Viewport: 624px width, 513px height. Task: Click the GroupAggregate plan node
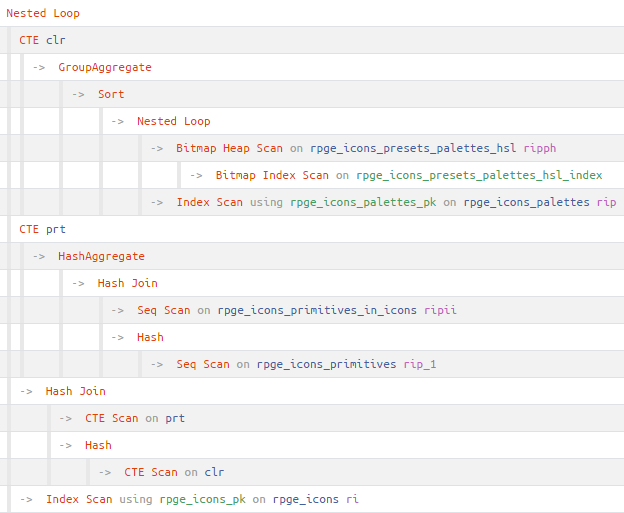point(104,67)
